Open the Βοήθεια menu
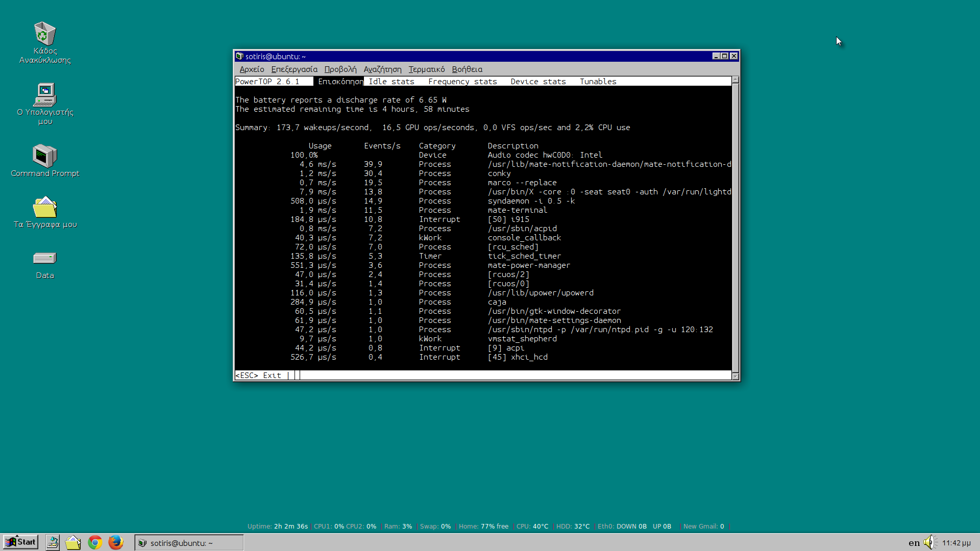Screen dimensions: 980x551 467,69
